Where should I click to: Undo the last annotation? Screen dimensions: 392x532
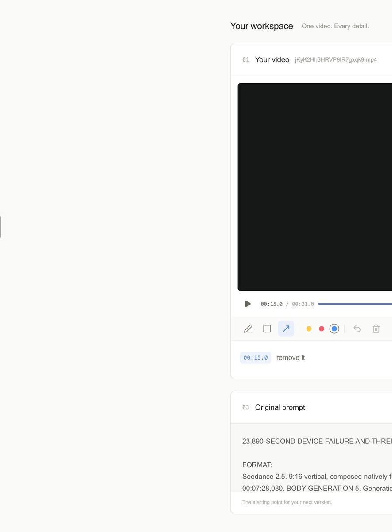(x=357, y=329)
